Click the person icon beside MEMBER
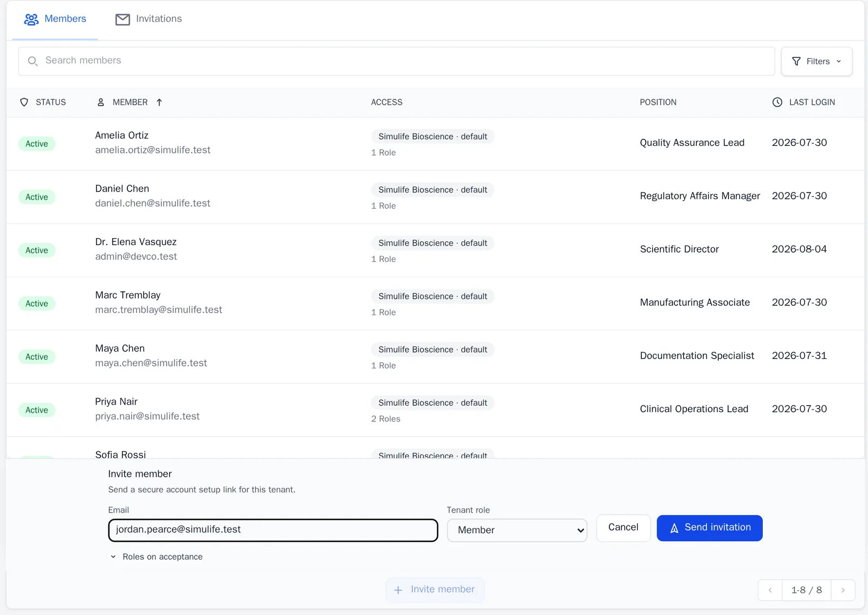Viewport: 868px width, 615px height. (100, 102)
